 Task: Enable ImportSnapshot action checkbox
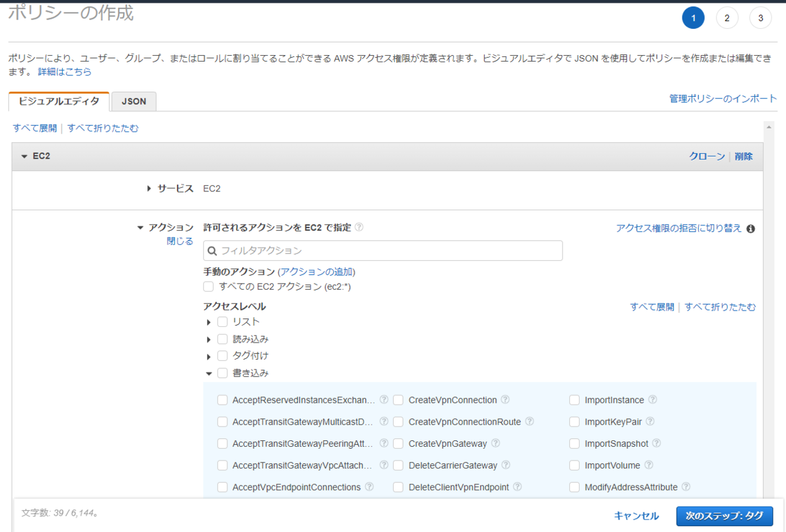(574, 444)
